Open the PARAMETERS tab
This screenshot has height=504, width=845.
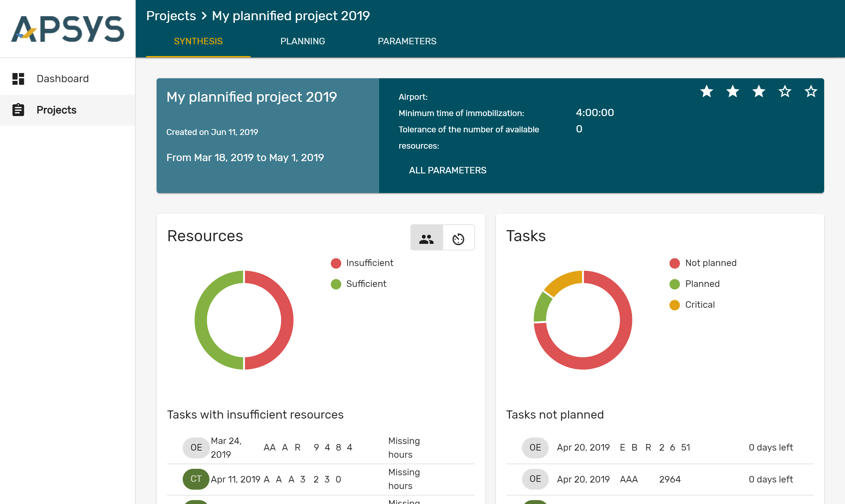coord(407,41)
